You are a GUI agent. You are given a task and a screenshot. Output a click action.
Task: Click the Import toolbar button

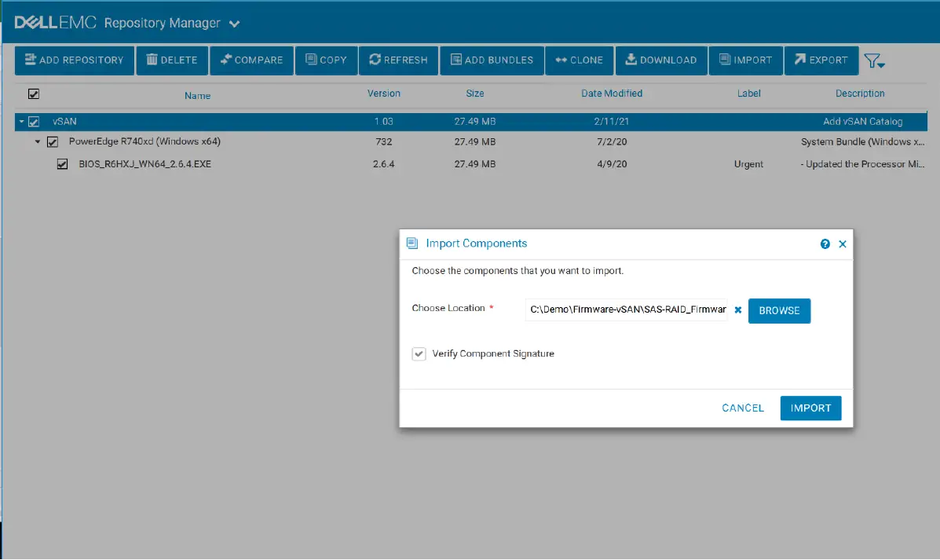746,60
